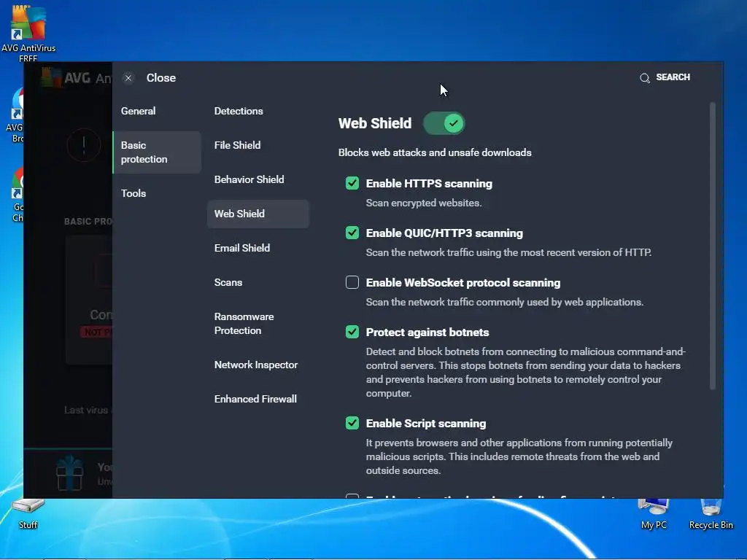747x560 pixels.
Task: Open Enhanced Firewall settings
Action: [255, 399]
